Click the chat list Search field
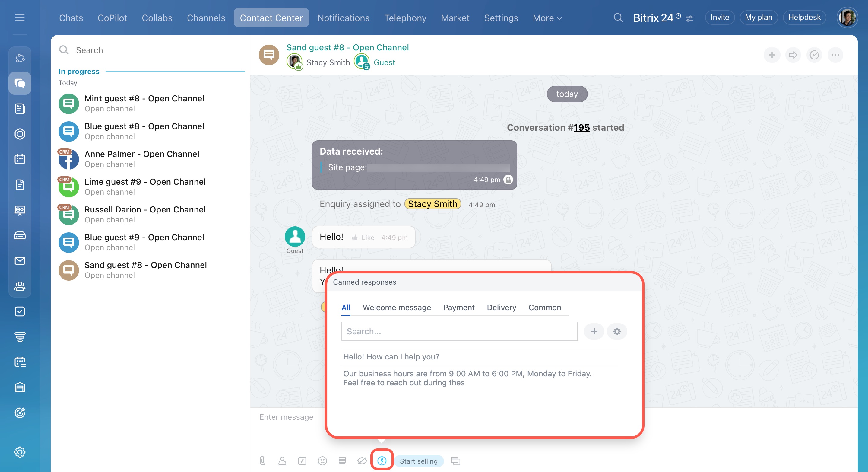 point(150,50)
